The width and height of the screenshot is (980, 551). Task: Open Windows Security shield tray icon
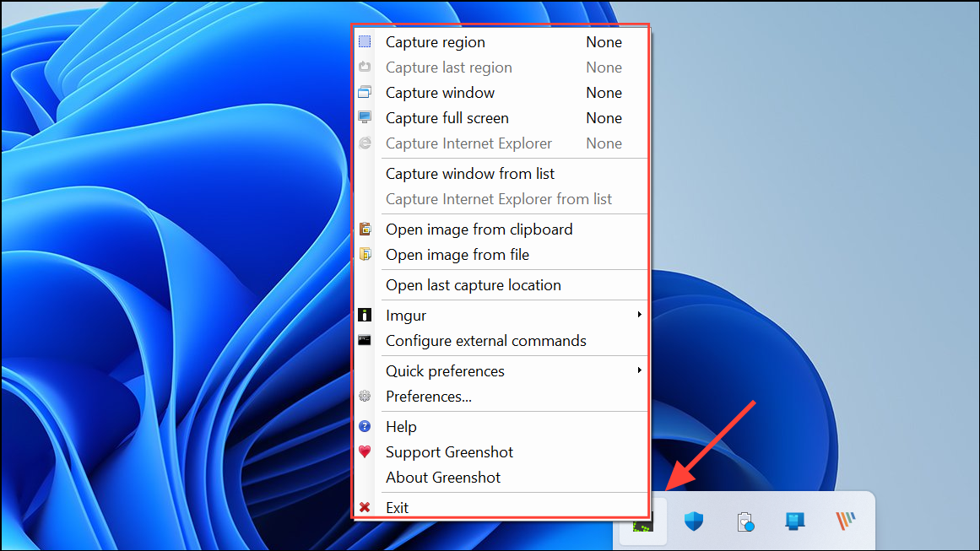click(694, 521)
